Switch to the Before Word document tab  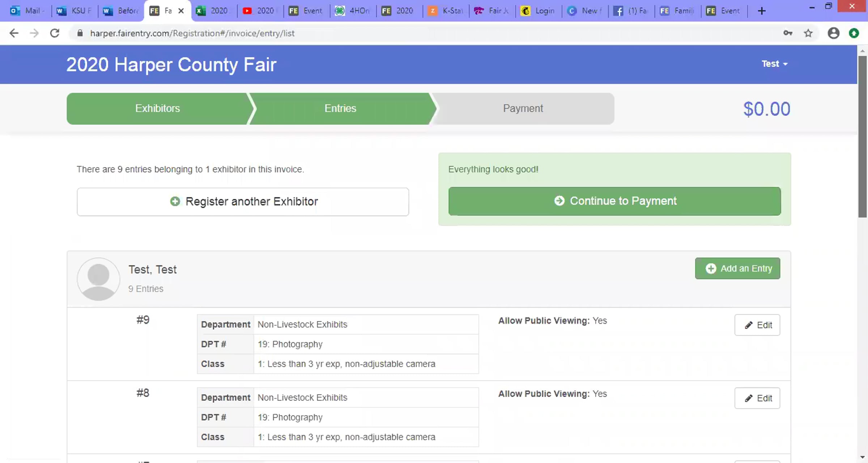coord(121,11)
